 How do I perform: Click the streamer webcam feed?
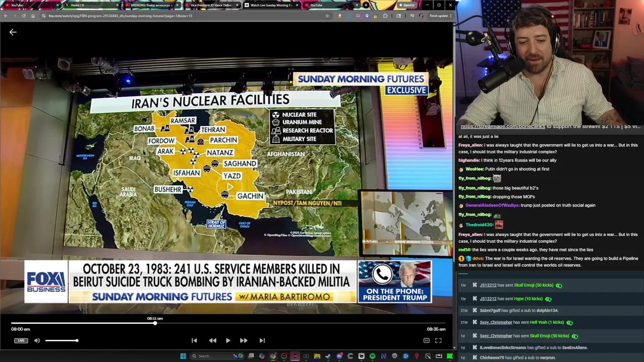[549, 61]
